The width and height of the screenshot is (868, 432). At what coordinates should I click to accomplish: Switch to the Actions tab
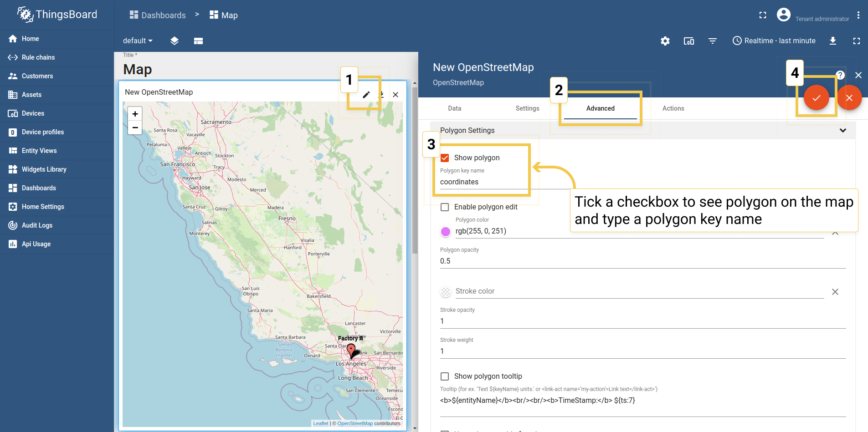click(x=673, y=108)
